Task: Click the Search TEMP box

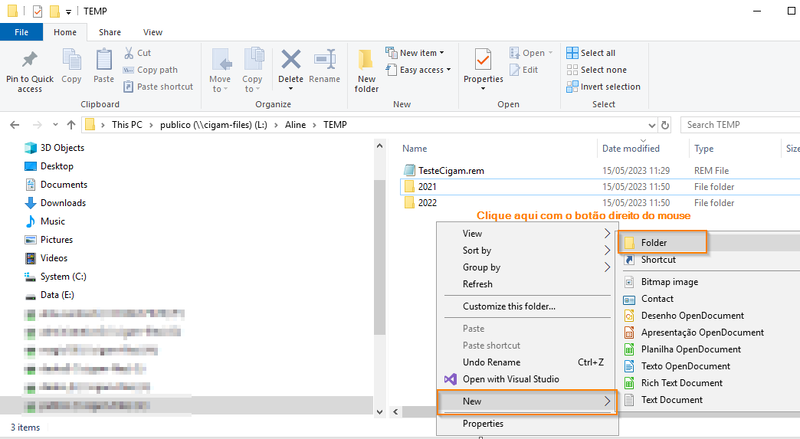Action: click(740, 125)
